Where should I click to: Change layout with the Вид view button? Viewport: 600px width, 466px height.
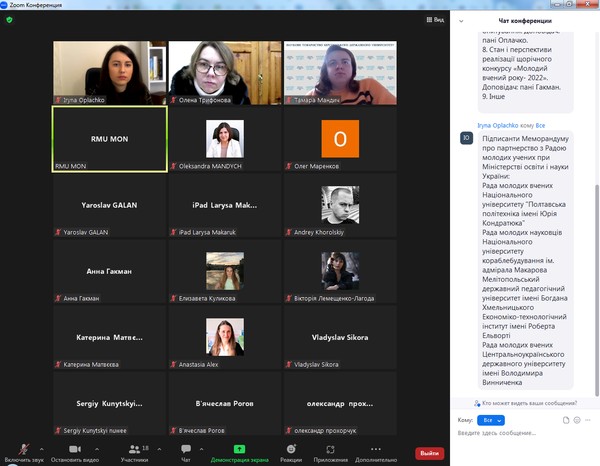[x=432, y=20]
